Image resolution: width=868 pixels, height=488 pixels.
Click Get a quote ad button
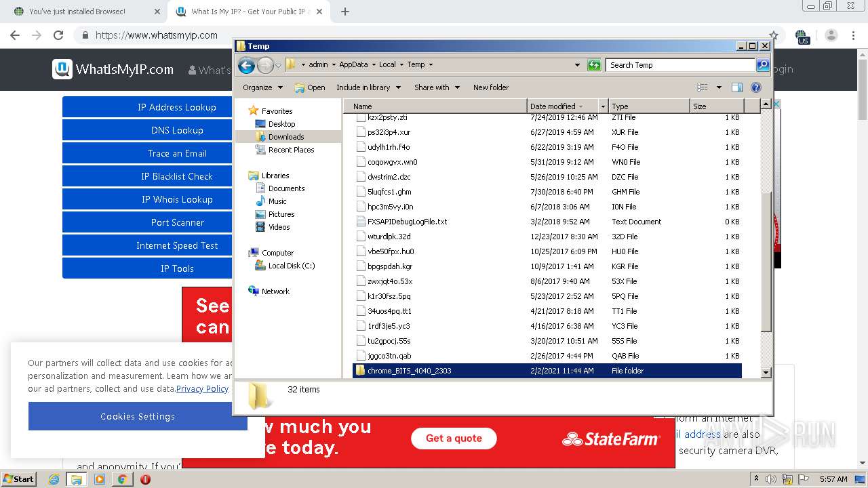pos(454,438)
